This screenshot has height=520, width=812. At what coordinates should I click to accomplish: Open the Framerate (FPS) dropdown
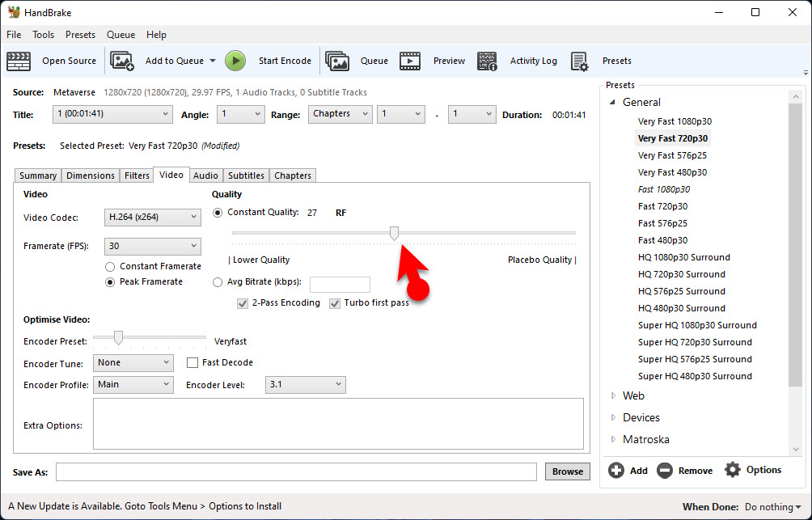click(153, 246)
